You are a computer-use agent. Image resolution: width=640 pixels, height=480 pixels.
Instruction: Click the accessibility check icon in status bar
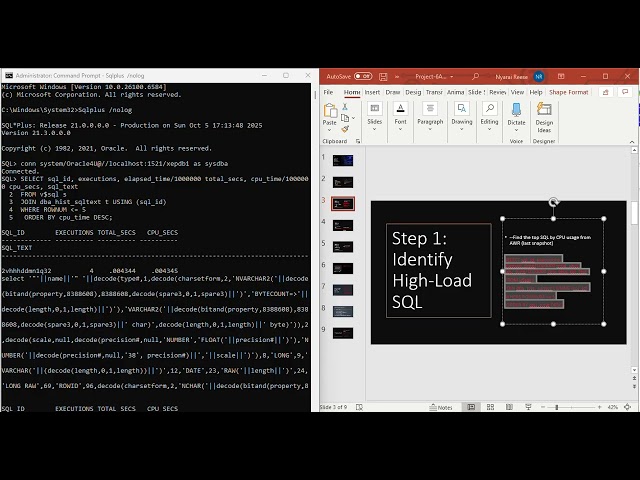point(359,407)
